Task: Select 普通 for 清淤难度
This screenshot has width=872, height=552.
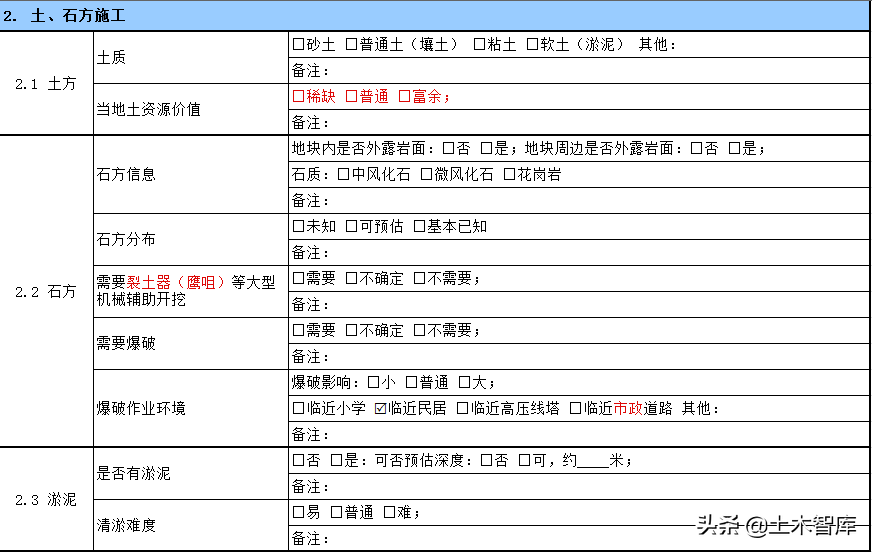Action: pos(336,513)
